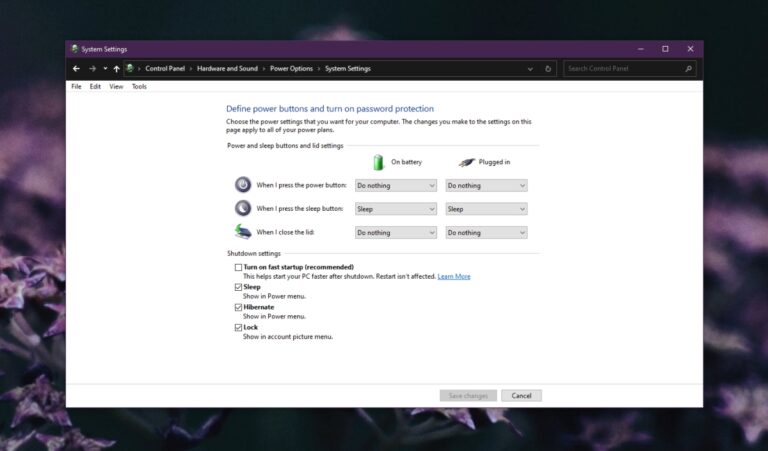Open power button On battery dropdown

[396, 186]
